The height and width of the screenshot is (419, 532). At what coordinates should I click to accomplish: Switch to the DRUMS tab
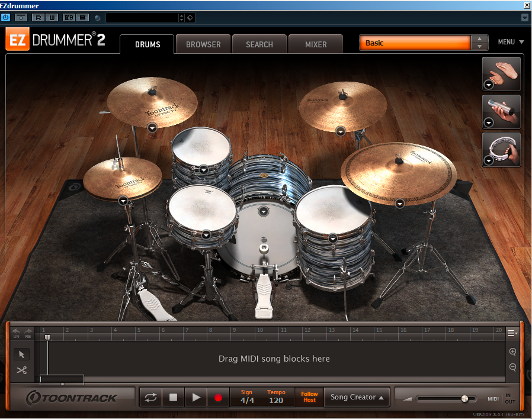click(148, 44)
